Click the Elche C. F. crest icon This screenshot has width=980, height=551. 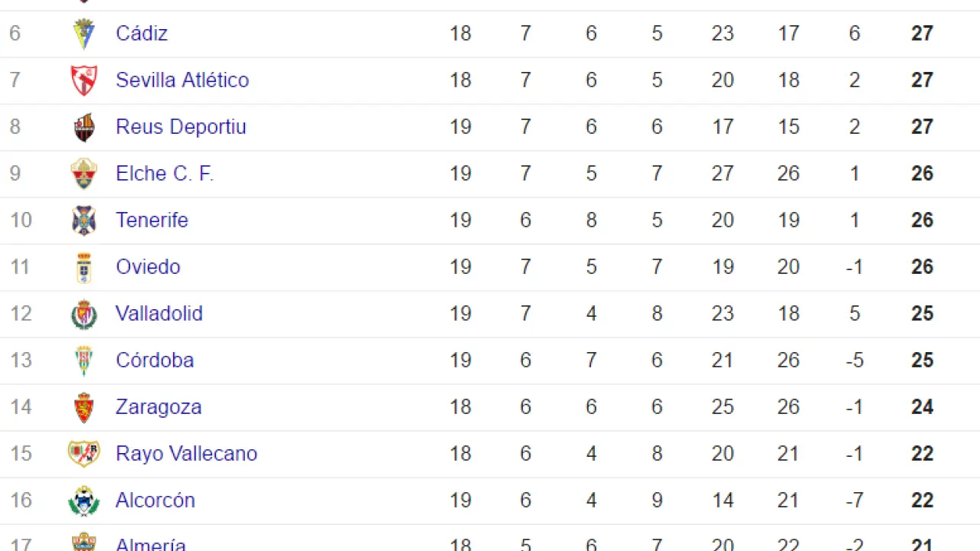(x=83, y=174)
